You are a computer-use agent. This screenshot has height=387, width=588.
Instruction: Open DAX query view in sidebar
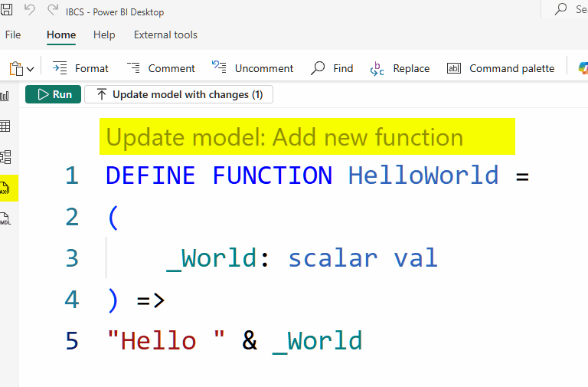[5, 188]
